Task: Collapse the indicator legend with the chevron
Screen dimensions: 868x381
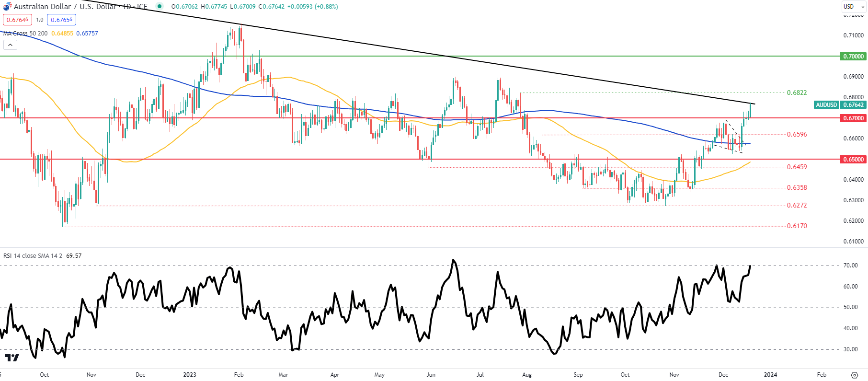Action: tap(10, 45)
